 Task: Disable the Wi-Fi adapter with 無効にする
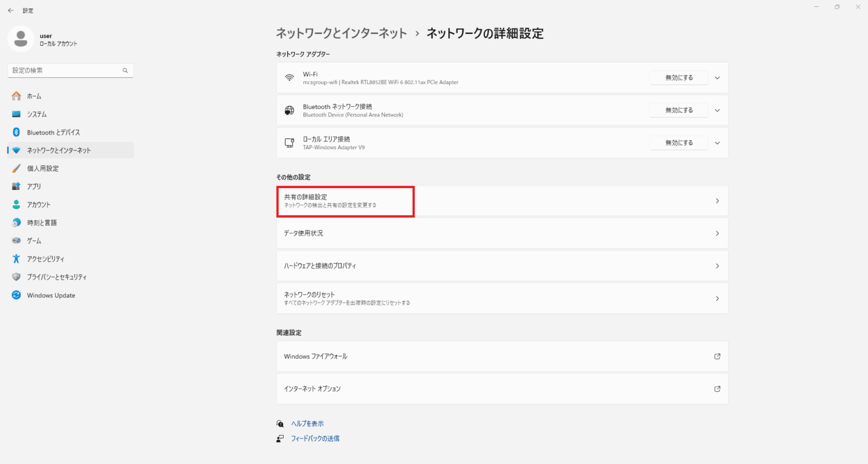[x=678, y=78]
